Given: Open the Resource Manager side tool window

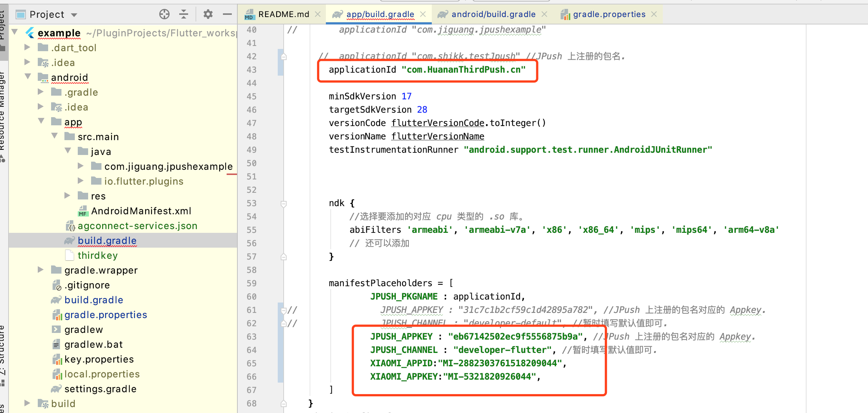Looking at the screenshot, I should (x=2, y=111).
